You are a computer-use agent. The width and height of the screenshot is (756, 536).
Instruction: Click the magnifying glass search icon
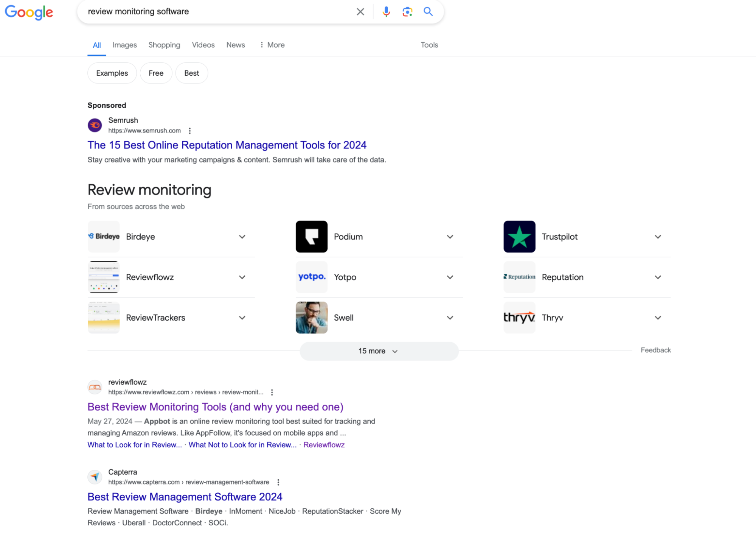(428, 12)
